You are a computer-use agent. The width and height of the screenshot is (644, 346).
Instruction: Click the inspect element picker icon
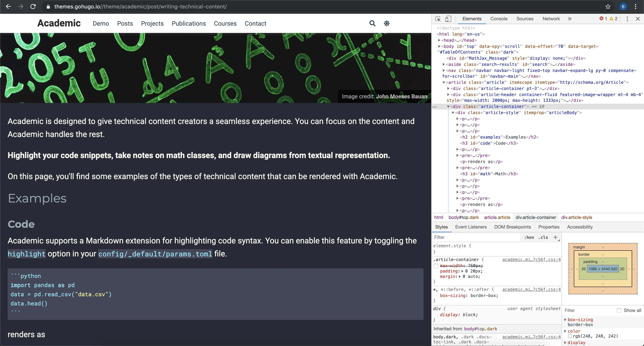click(x=438, y=19)
